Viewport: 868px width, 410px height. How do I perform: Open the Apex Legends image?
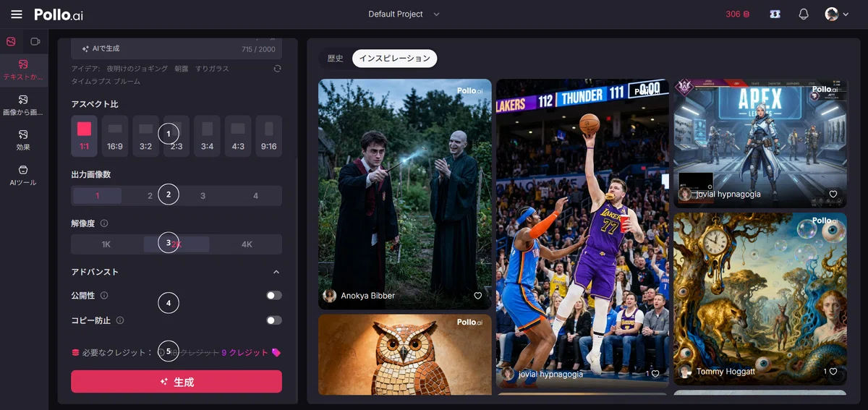[x=760, y=143]
